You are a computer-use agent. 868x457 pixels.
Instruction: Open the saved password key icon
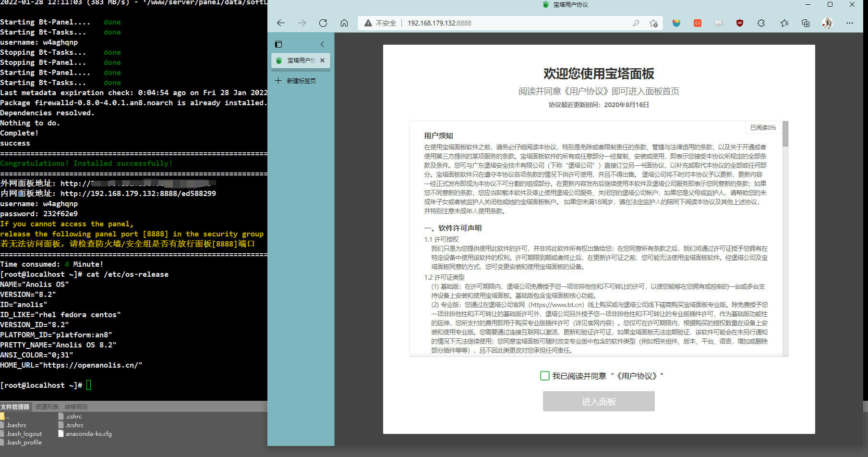point(636,23)
